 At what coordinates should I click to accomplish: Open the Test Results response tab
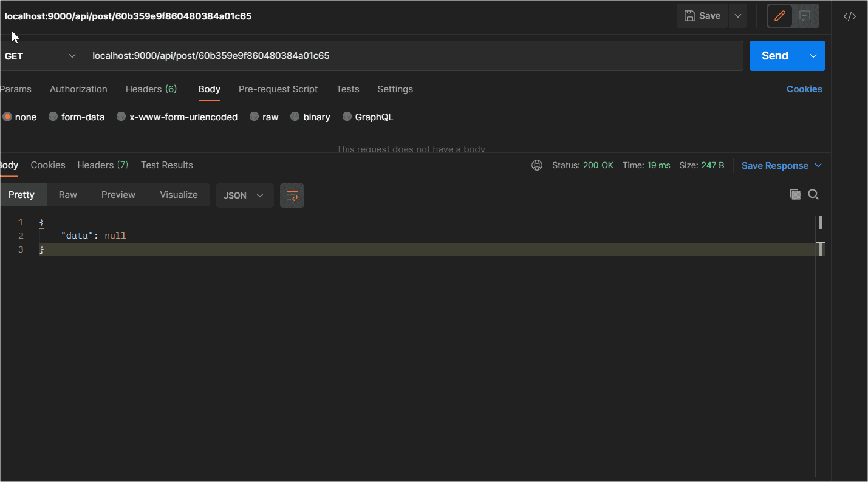166,165
